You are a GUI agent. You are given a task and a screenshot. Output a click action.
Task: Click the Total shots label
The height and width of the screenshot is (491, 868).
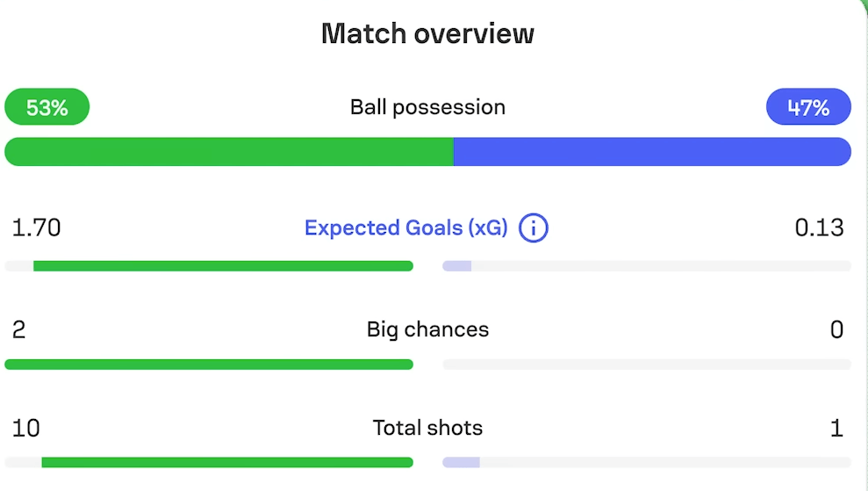(427, 428)
